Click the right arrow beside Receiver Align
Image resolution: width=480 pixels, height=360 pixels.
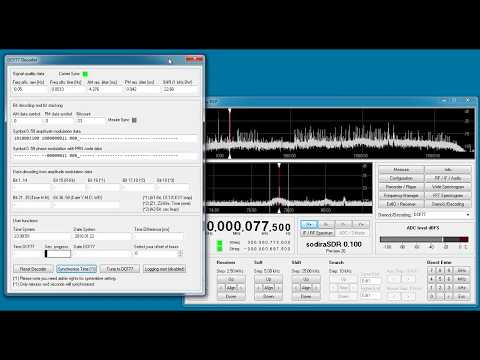(x=242, y=287)
